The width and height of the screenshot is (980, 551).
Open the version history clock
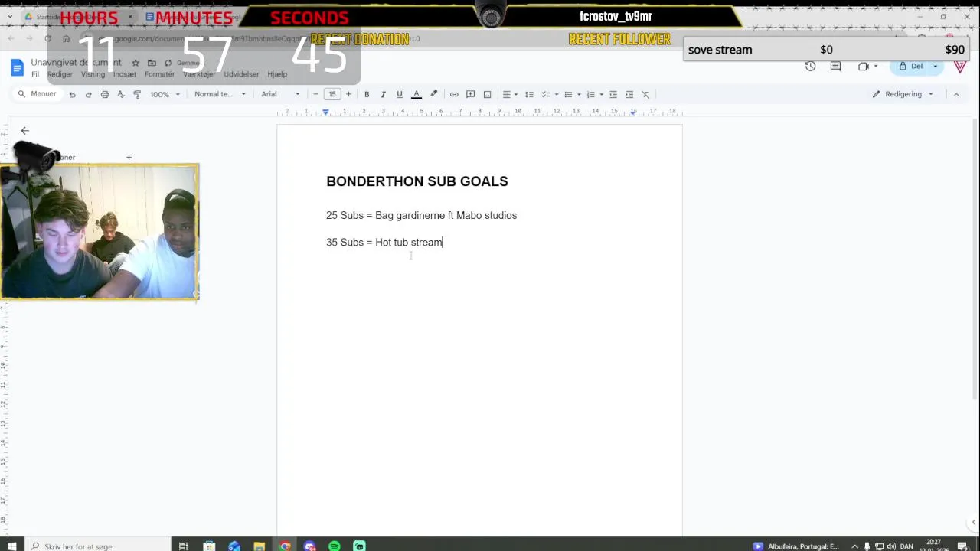[810, 67]
